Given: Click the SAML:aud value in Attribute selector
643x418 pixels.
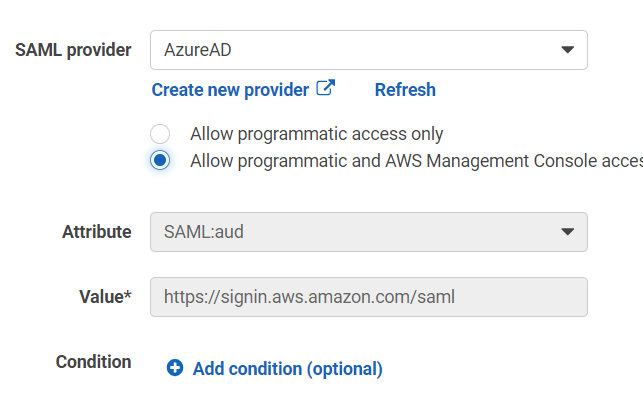Looking at the screenshot, I should (x=204, y=232).
